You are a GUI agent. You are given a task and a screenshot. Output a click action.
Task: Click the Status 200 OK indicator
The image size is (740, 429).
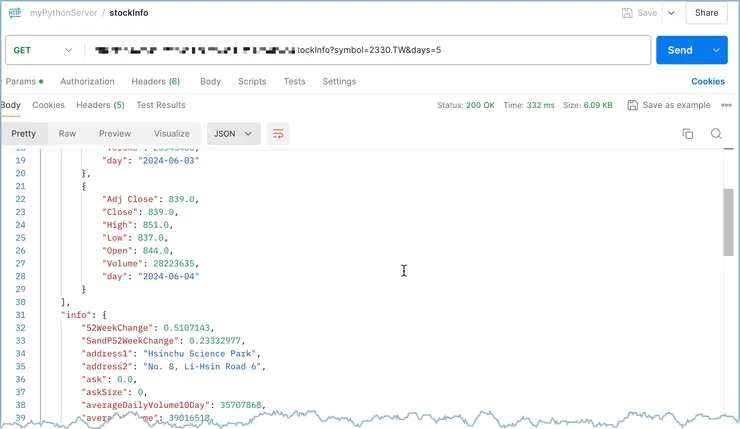[x=466, y=105]
